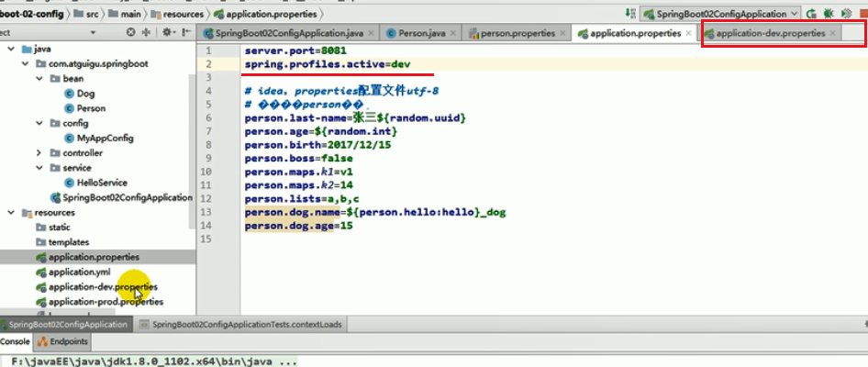Click the jdk java.exe path in console
Viewport: 868px width, 367px height.
(x=155, y=362)
